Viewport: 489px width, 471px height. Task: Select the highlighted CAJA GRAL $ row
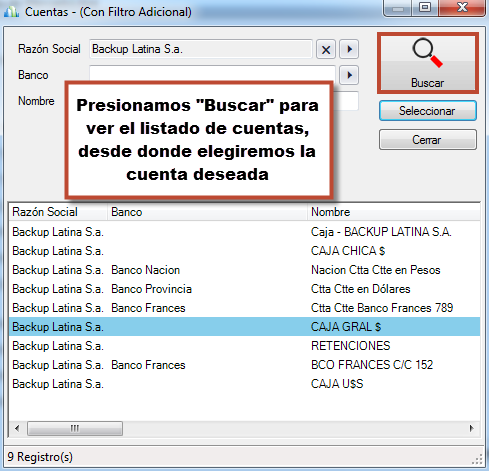245,327
